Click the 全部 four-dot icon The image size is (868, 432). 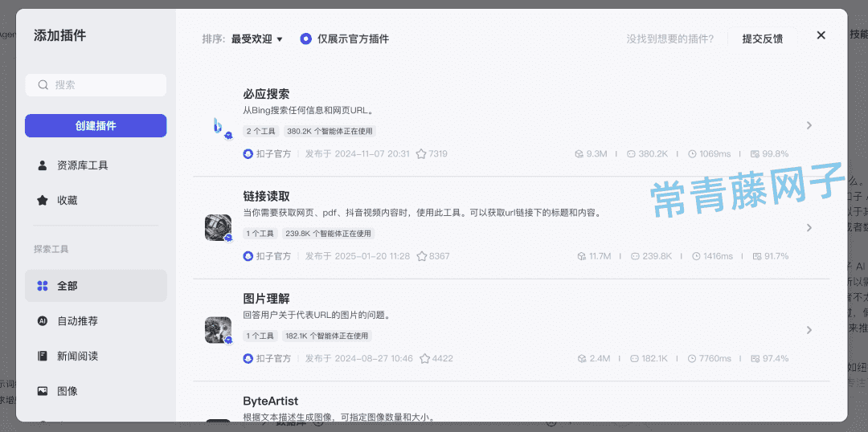click(x=43, y=286)
